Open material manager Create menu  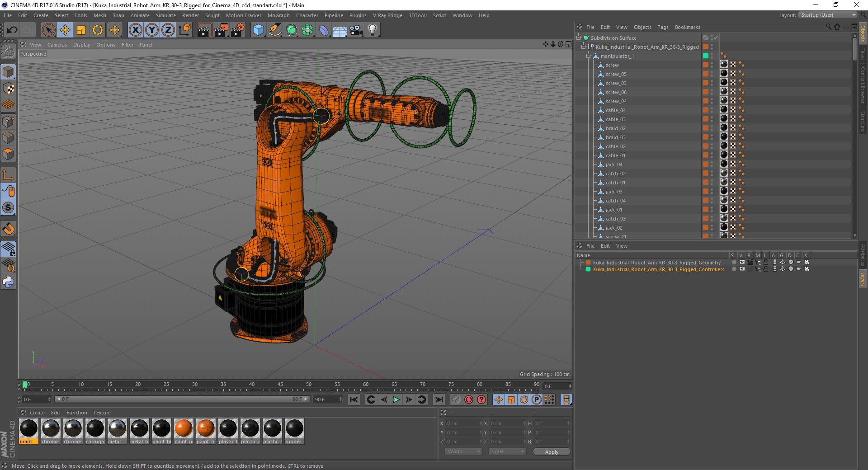[x=37, y=413]
